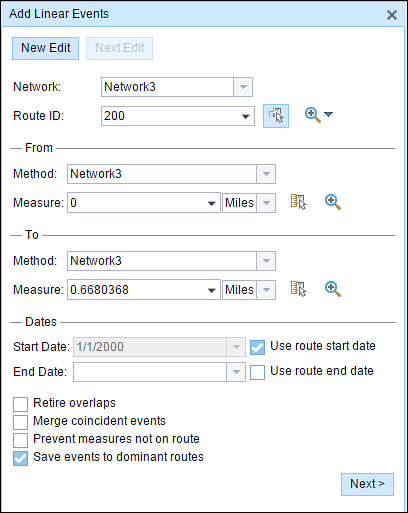Click the Next Edit button
This screenshot has width=408, height=513.
(120, 48)
